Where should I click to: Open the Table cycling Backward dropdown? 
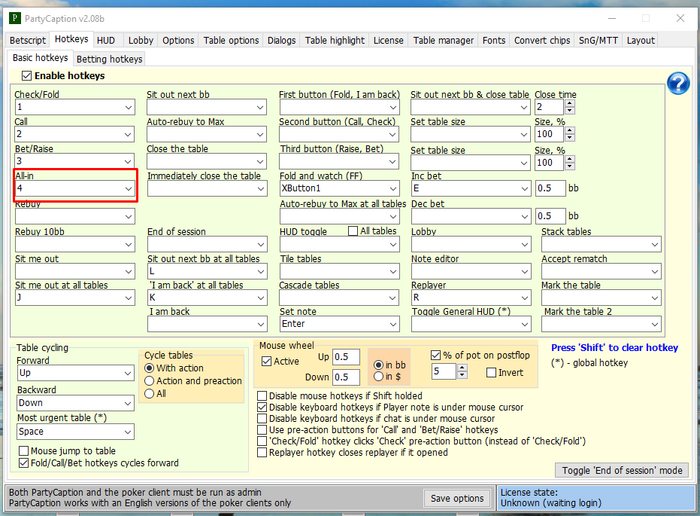click(75, 403)
